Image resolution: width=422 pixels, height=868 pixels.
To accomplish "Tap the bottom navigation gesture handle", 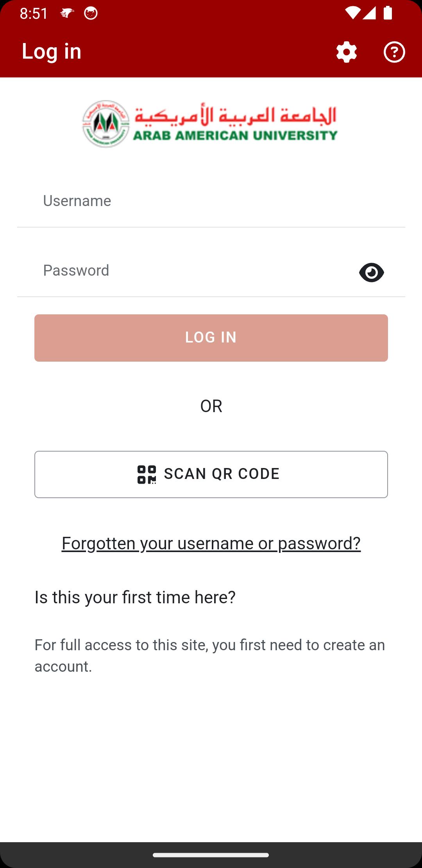I will click(211, 855).
